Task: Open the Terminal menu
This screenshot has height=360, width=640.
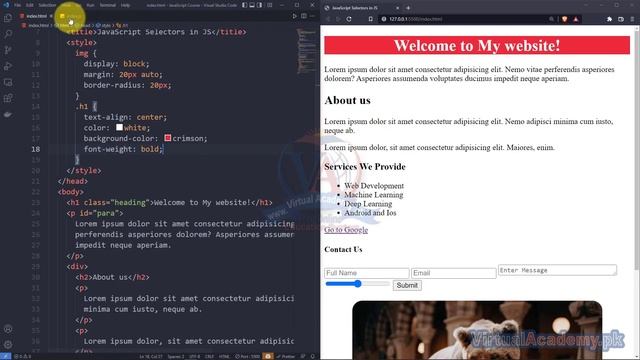Action: [x=107, y=5]
